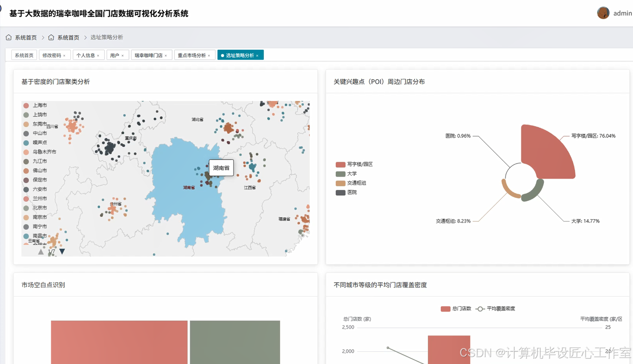Go to next map legend page

pos(62,252)
